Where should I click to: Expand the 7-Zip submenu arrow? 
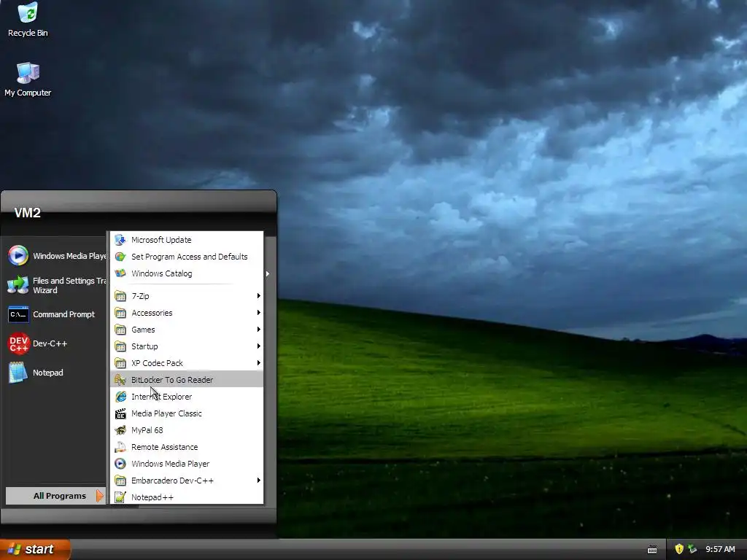[259, 296]
